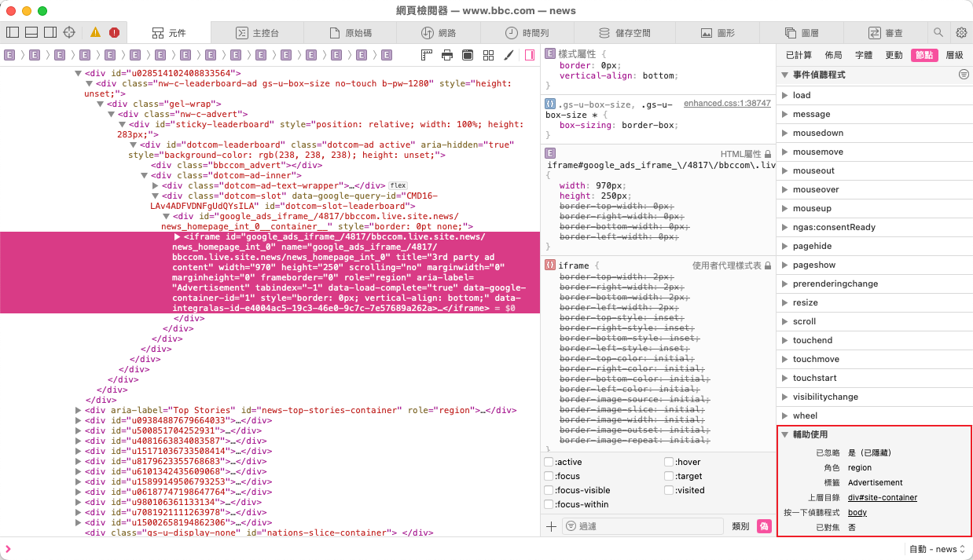The width and height of the screenshot is (973, 560).
Task: Click the filter icon inside the 過濾 field
Action: [x=571, y=526]
